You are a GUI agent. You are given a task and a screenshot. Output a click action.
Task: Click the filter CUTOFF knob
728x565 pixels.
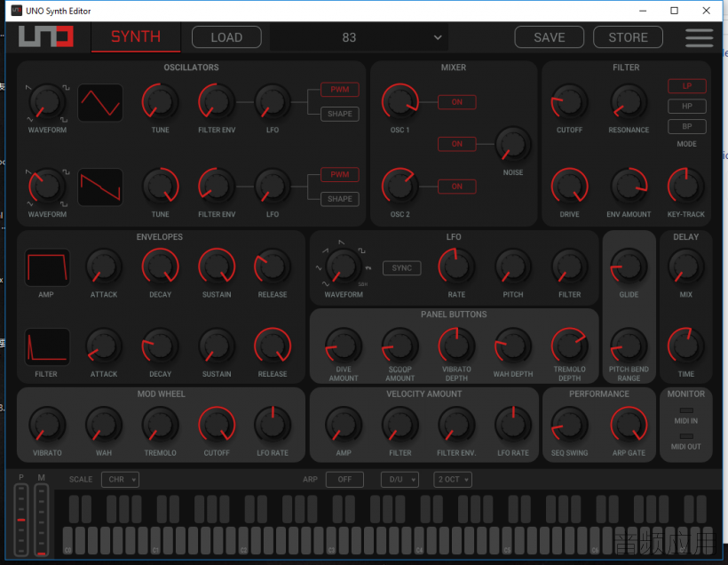pyautogui.click(x=569, y=102)
